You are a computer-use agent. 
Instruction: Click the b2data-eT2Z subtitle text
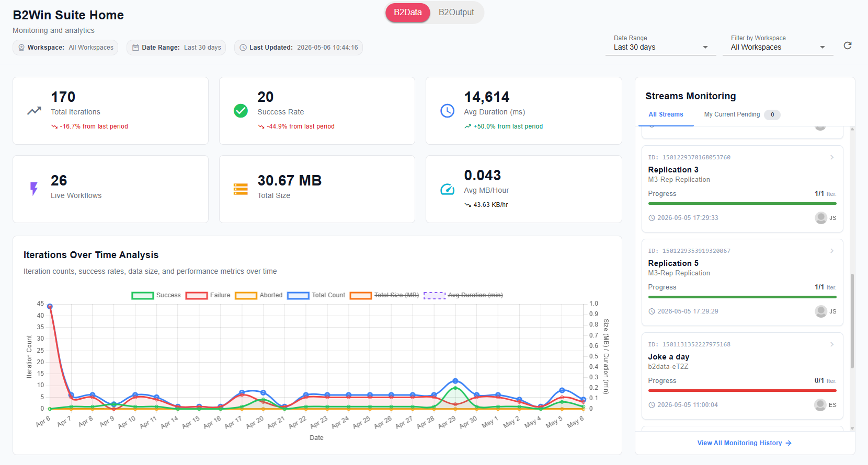click(668, 367)
